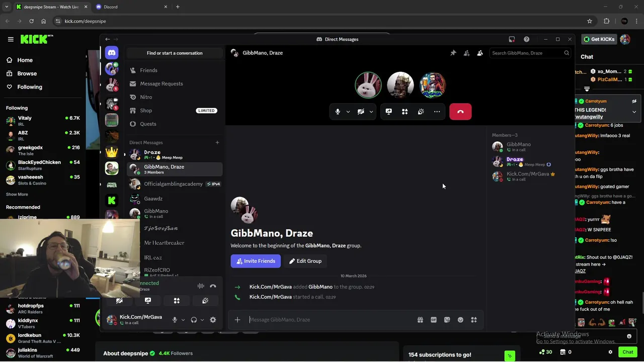Open the Kick hamburger menu

pos(11,39)
